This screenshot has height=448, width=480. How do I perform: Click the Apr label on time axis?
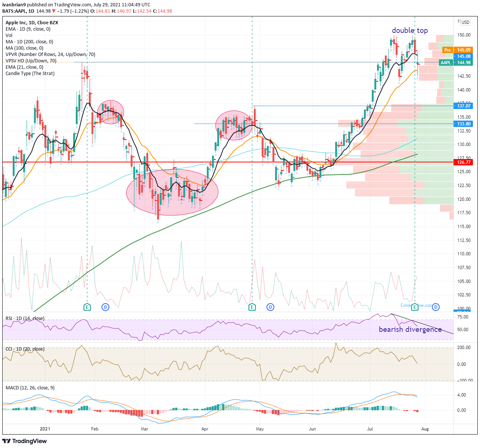click(205, 429)
